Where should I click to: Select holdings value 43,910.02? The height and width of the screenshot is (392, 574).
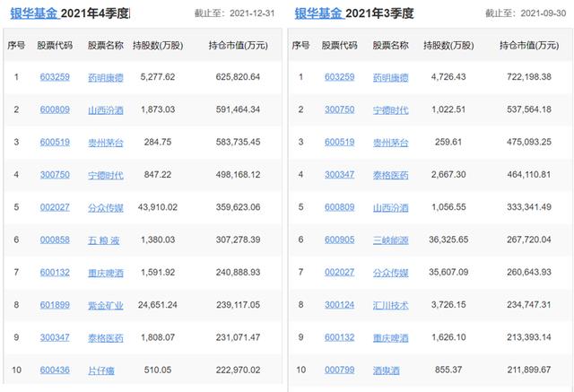(158, 207)
